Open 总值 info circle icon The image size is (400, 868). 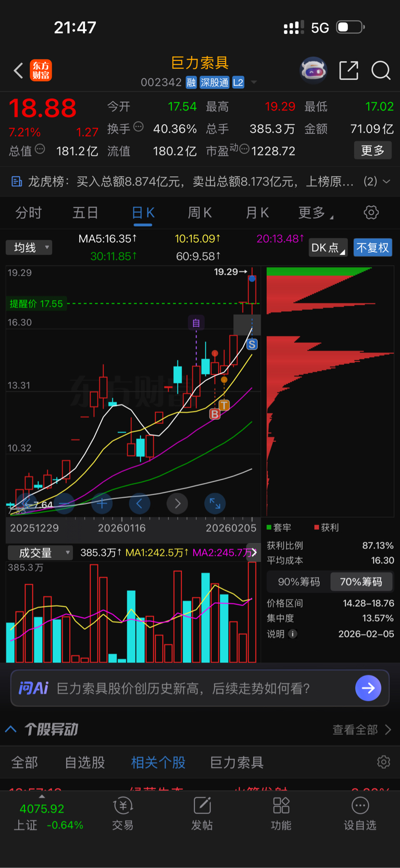40,149
